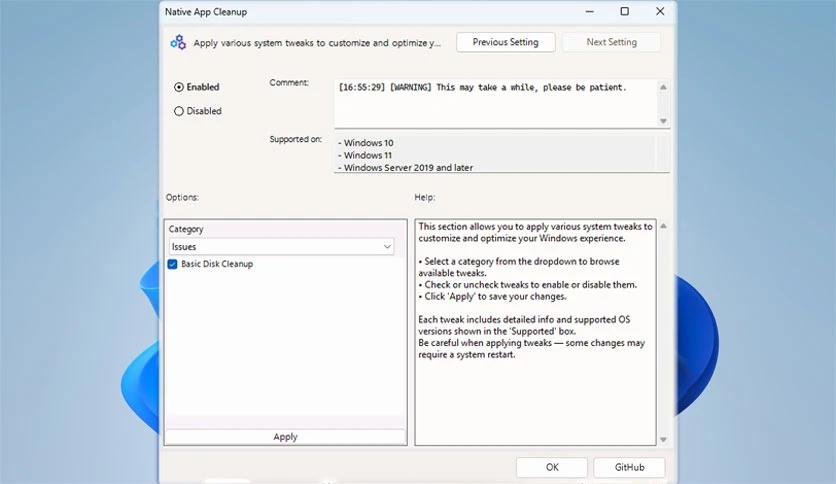Minimize the Native App Cleanup window

pos(590,11)
